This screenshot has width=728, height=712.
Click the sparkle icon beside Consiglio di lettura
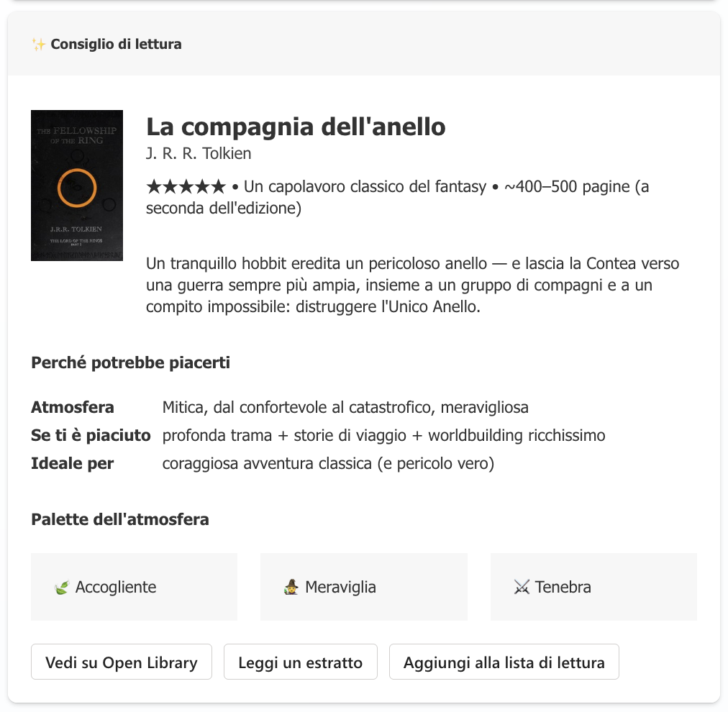(x=39, y=45)
